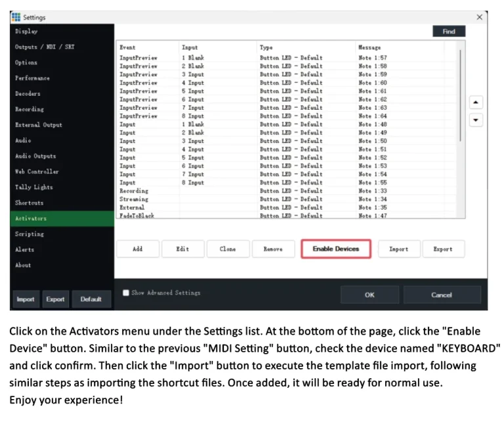Go to Shortcuts settings
Screen dimensions: 504x424
pyautogui.click(x=30, y=203)
